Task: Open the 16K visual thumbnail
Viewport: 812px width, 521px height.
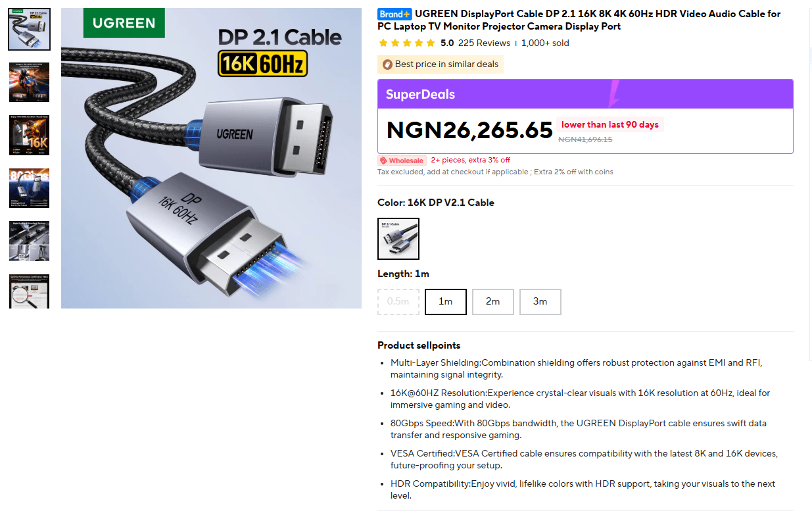Action: point(29,136)
